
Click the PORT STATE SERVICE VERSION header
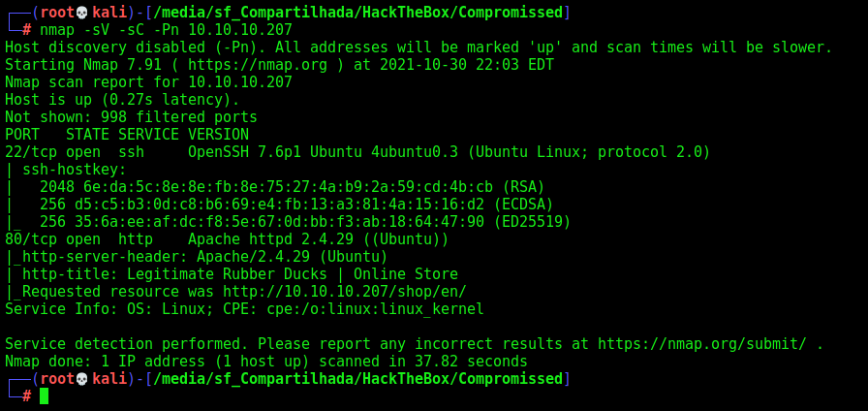click(x=127, y=135)
